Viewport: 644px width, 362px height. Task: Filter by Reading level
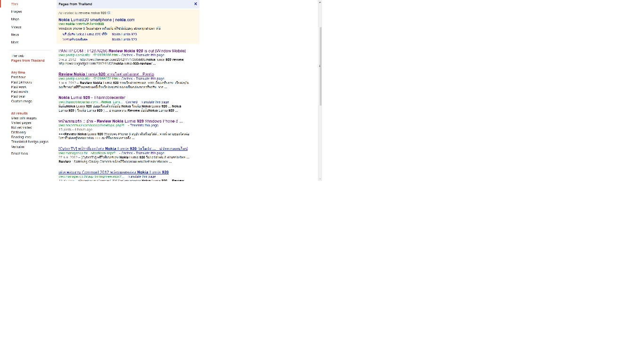coord(21,137)
